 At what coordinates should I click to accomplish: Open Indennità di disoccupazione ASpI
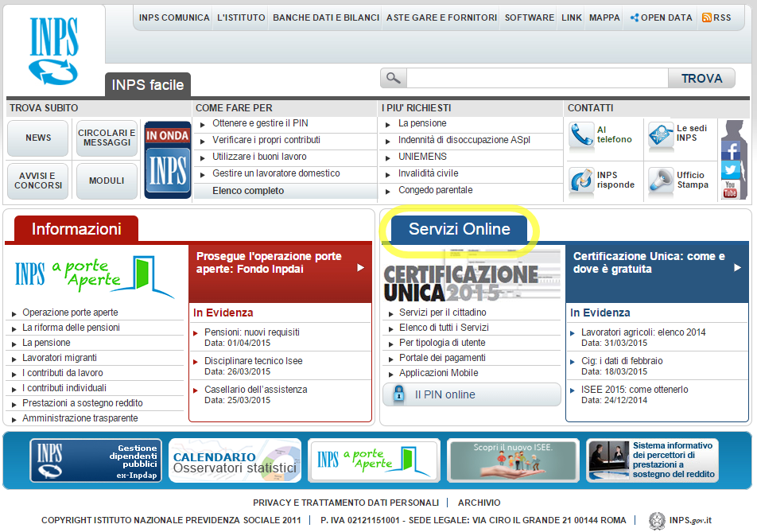click(x=464, y=140)
